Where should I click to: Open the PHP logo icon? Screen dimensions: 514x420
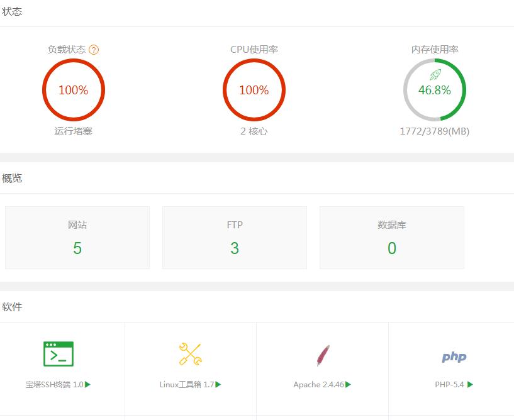[454, 356]
